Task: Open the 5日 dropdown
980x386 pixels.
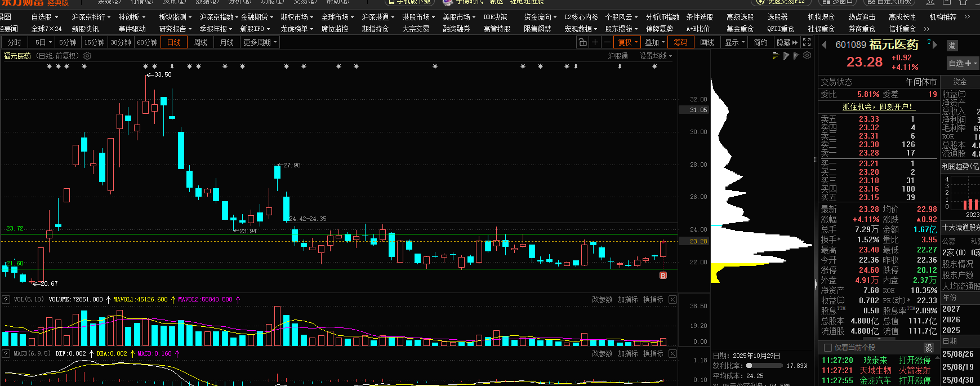Action: point(43,42)
